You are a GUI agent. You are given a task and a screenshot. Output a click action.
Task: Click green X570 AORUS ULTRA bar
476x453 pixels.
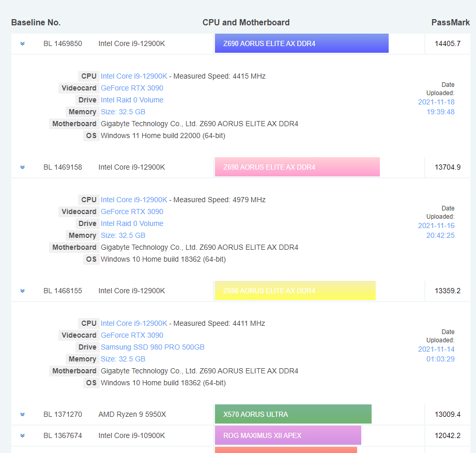(x=293, y=414)
